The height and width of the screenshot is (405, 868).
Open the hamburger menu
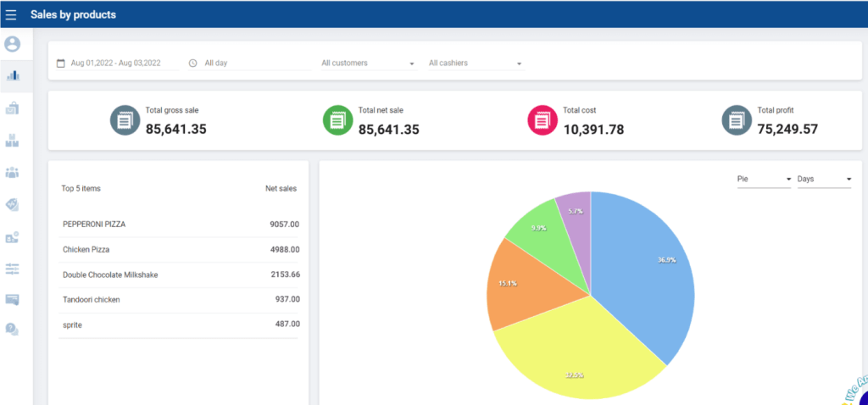(11, 15)
